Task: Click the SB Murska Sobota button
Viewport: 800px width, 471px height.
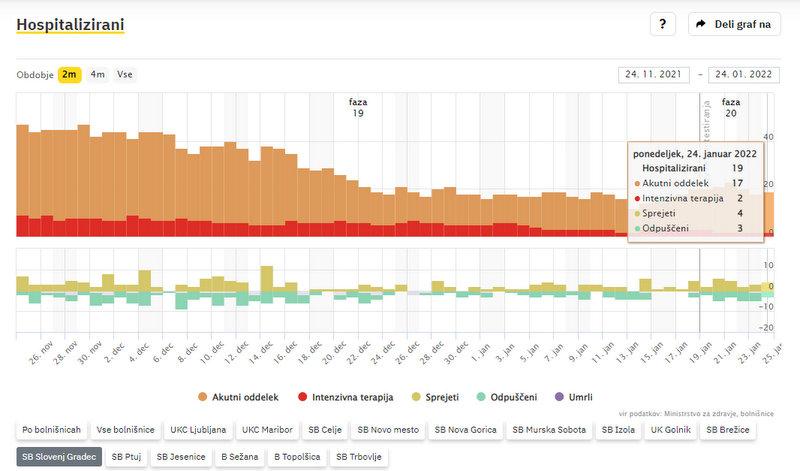Action: click(x=549, y=430)
